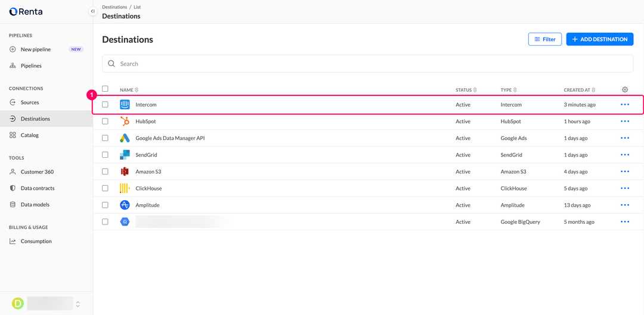Image resolution: width=644 pixels, height=315 pixels.
Task: Click the Data models database icon
Action: tap(13, 204)
